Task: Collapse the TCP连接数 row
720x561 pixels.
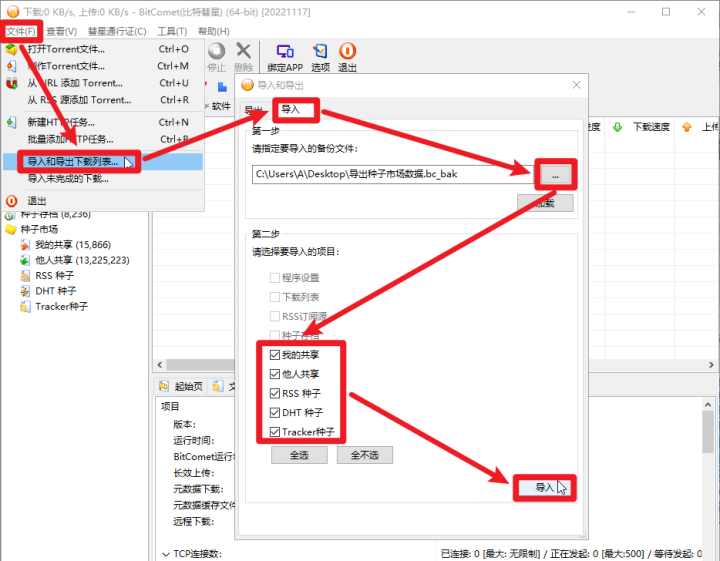Action: (x=165, y=555)
